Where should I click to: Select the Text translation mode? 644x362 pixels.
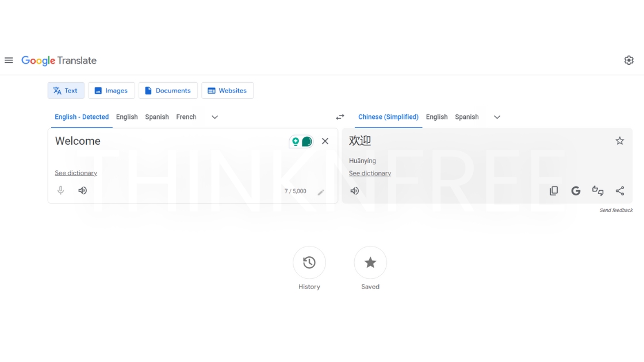(66, 91)
